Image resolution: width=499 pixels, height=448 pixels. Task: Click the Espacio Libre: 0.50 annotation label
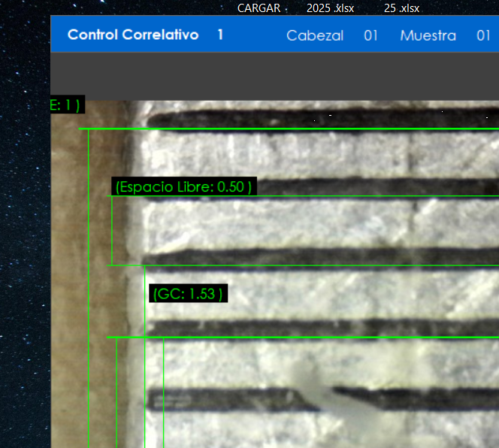point(183,187)
